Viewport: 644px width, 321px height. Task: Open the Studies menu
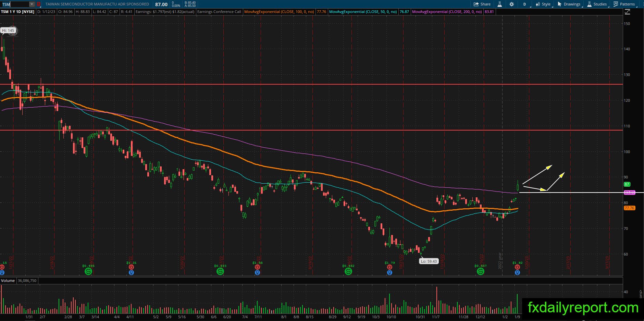pos(597,4)
